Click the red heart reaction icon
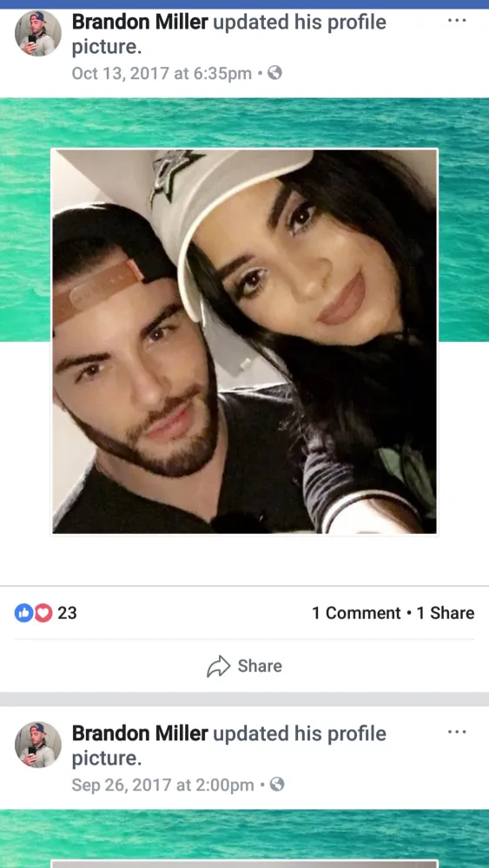The width and height of the screenshot is (489, 868). (x=43, y=613)
